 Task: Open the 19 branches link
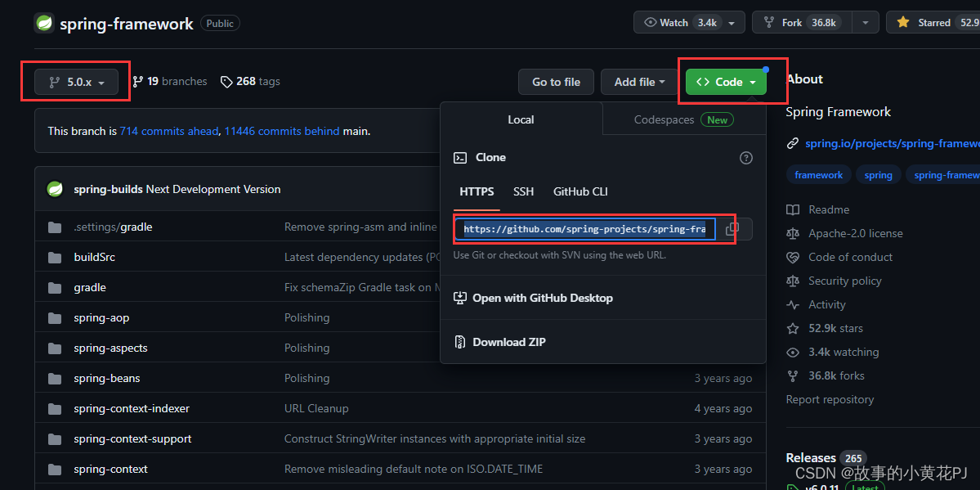[x=169, y=81]
